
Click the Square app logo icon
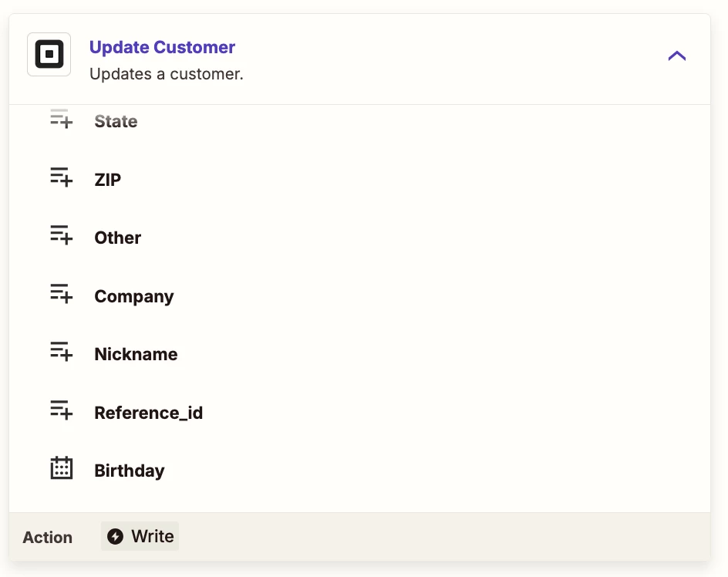(49, 54)
